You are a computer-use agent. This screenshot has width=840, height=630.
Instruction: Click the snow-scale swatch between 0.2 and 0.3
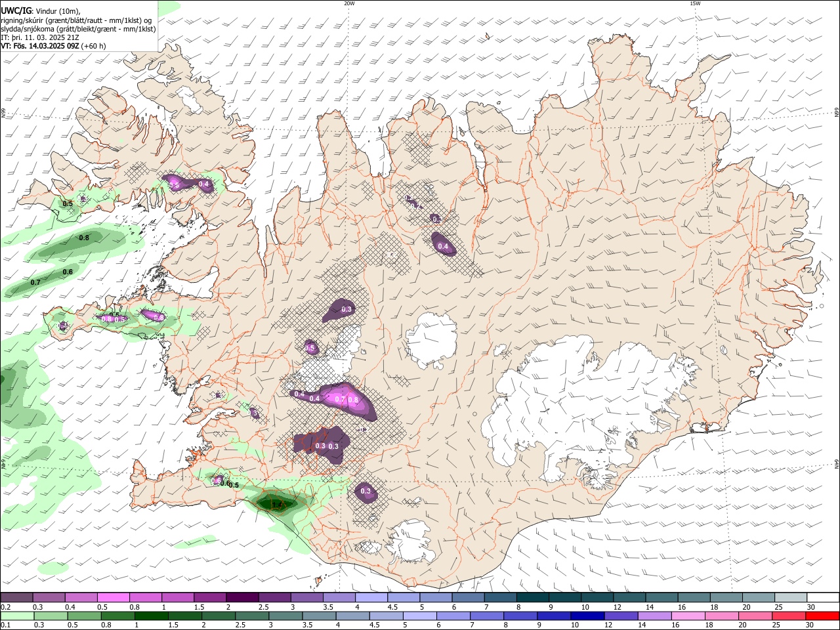coord(16,597)
